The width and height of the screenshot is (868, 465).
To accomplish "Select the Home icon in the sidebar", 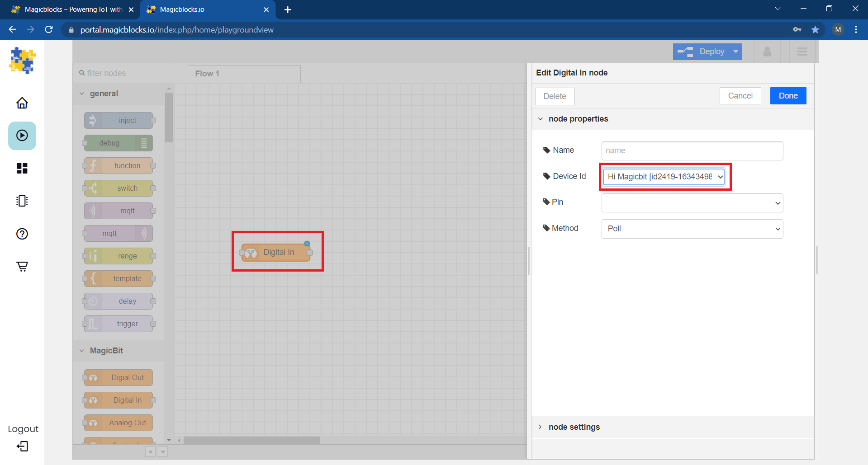I will tap(22, 103).
